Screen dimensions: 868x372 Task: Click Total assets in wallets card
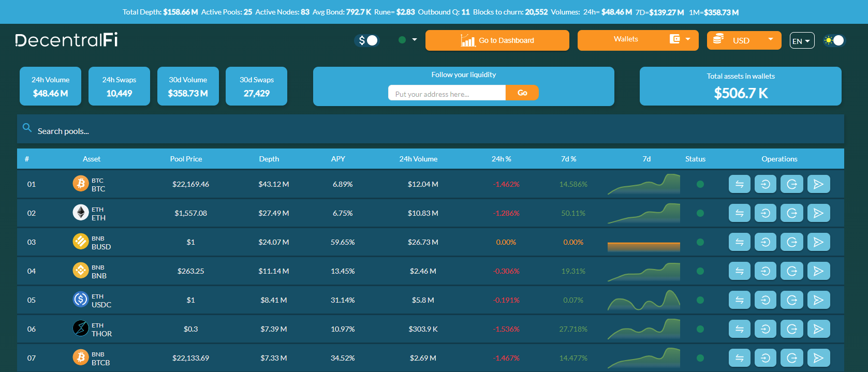pos(741,86)
